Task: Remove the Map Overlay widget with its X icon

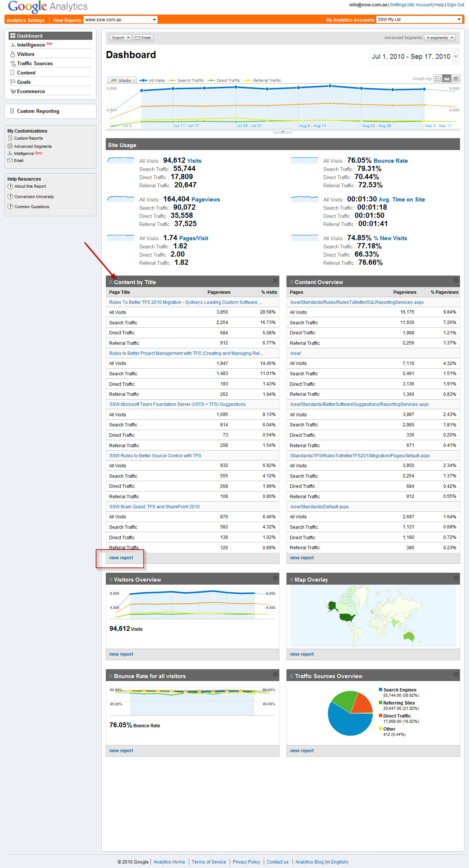Action: [x=456, y=578]
